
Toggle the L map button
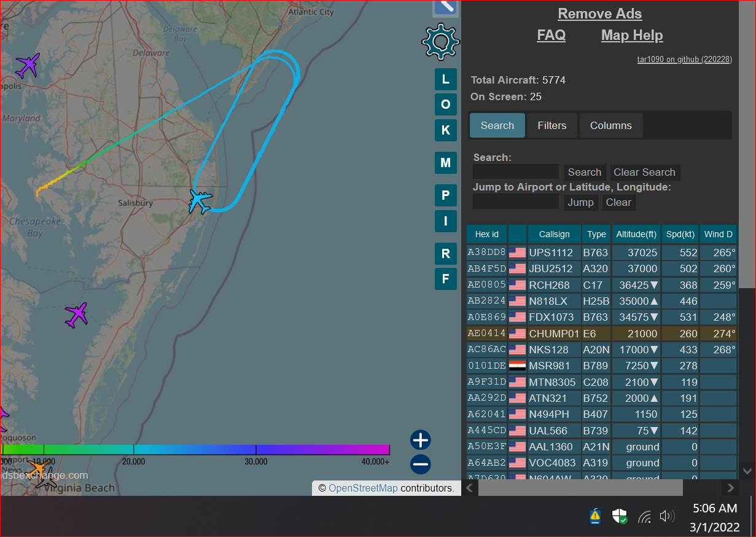coord(446,79)
